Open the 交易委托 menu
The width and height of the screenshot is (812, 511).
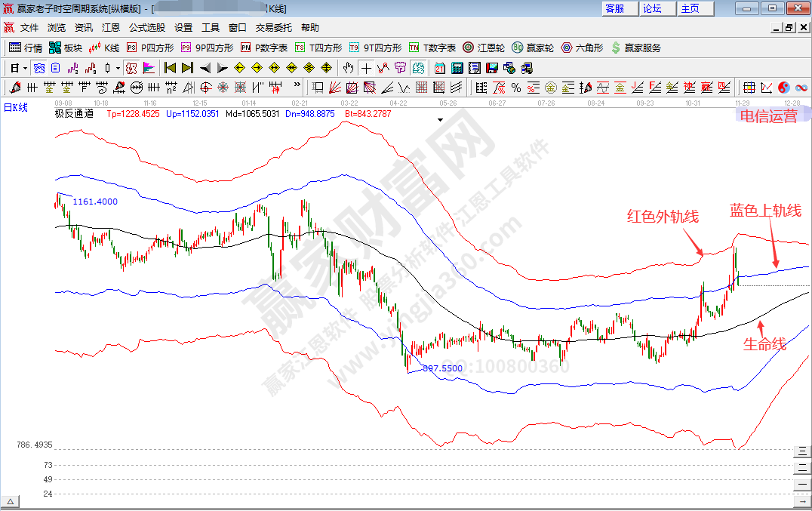(273, 28)
